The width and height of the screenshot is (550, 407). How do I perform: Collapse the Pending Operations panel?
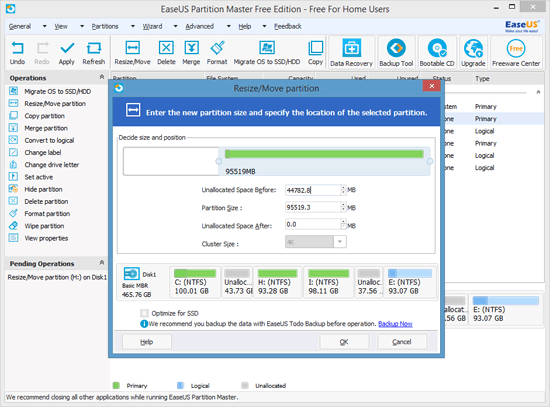click(102, 262)
